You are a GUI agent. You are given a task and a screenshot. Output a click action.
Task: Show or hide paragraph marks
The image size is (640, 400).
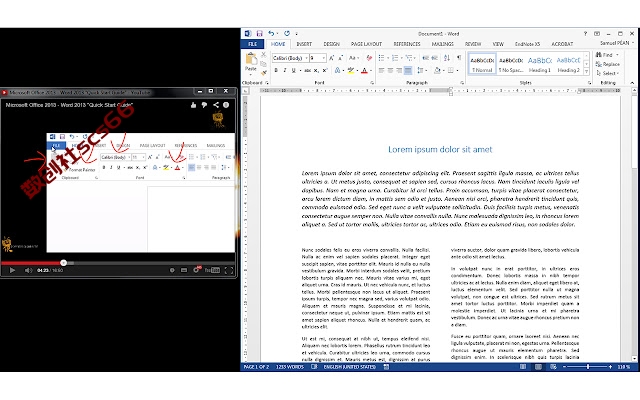[459, 58]
